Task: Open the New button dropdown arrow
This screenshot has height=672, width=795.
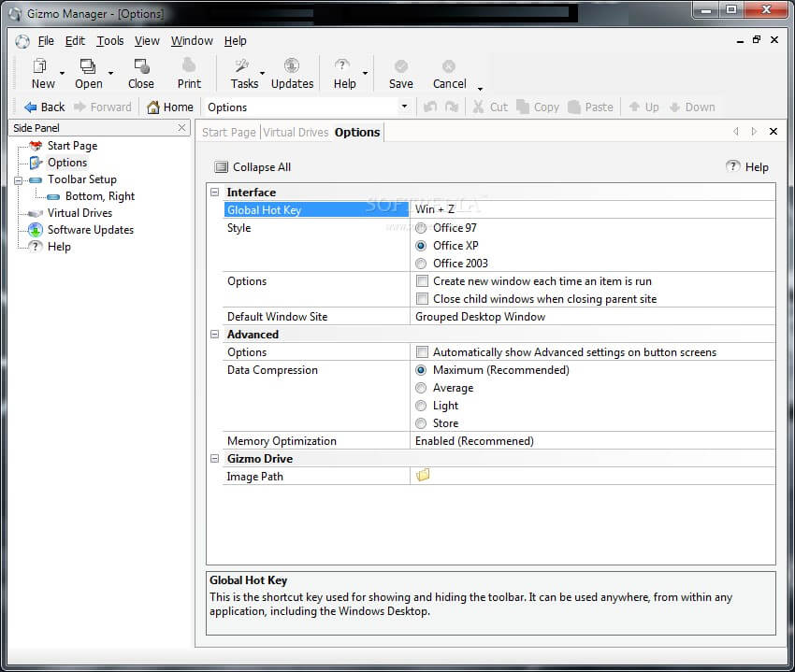Action: pyautogui.click(x=62, y=73)
